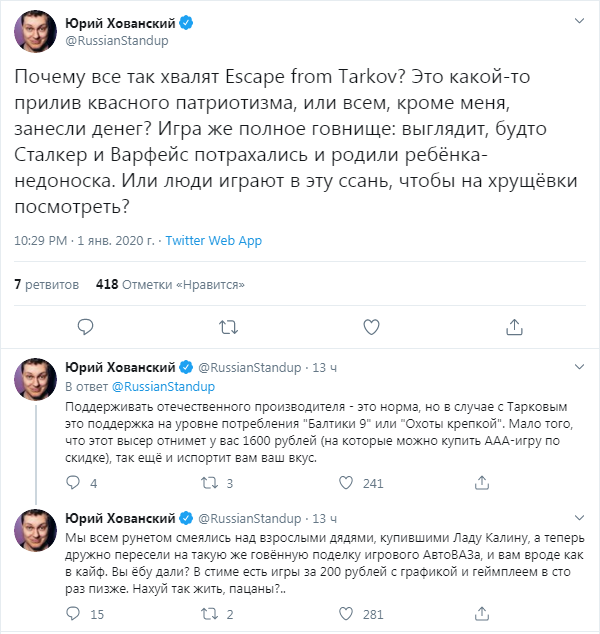Viewport: 600px width, 634px height.
Task: Open the main tweet's dropdown arrow menu
Action: click(579, 22)
